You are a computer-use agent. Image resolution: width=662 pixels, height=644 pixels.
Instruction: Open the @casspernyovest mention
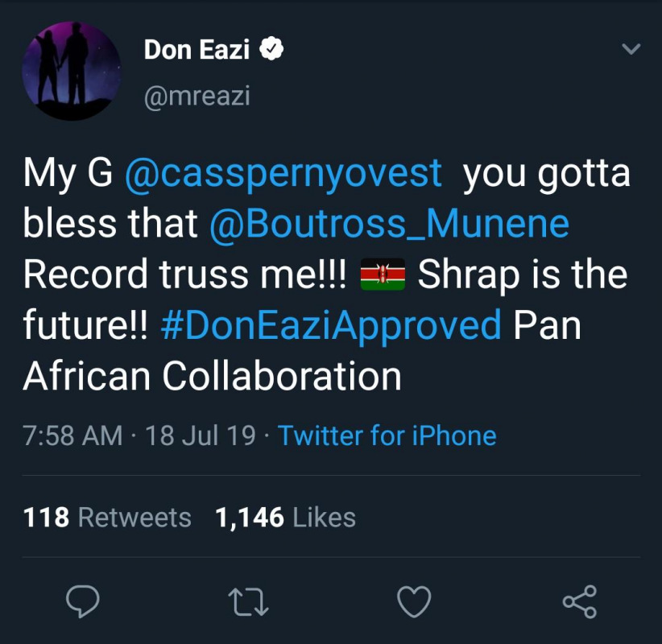283,175
